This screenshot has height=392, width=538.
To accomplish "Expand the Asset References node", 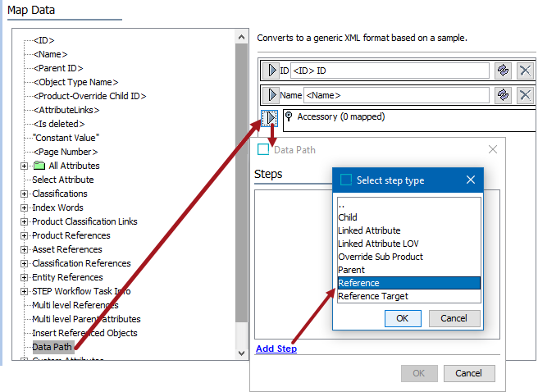I will 24,249.
